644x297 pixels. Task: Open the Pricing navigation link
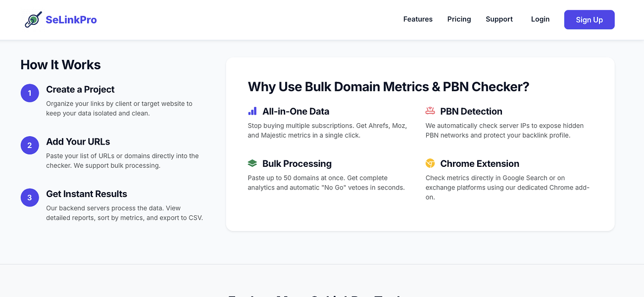pyautogui.click(x=459, y=19)
